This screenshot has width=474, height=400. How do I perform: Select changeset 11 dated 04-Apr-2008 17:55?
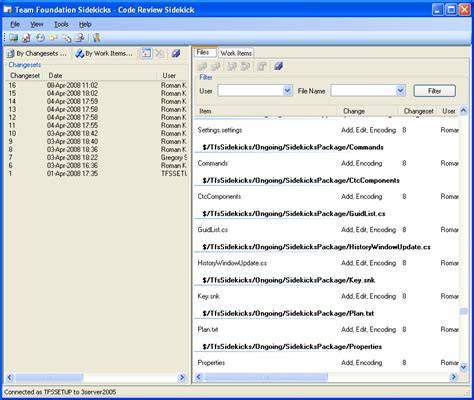pyautogui.click(x=97, y=125)
